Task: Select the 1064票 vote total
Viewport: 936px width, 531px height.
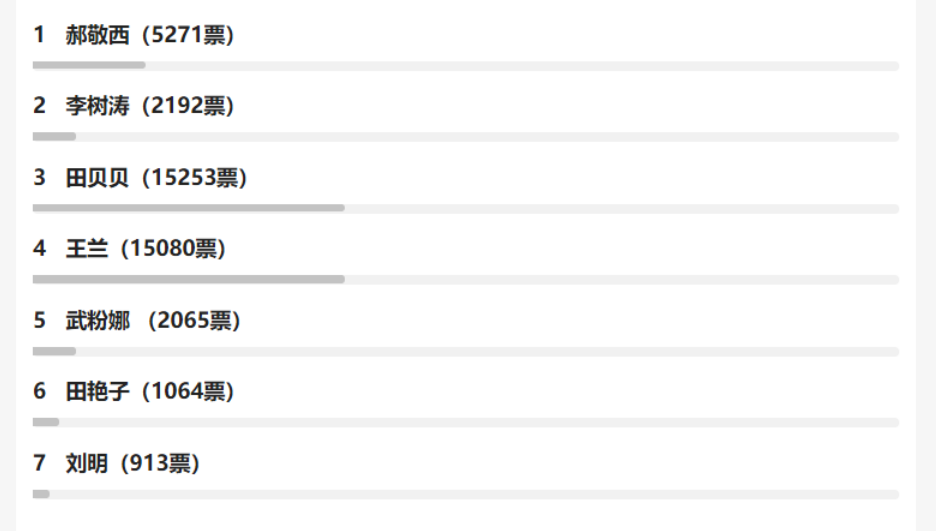Action: pyautogui.click(x=189, y=392)
